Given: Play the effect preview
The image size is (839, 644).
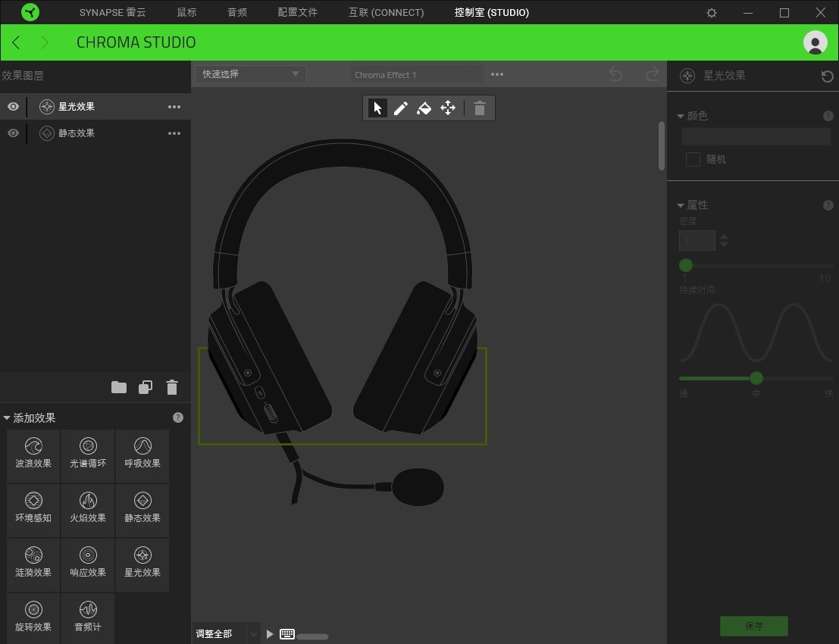Looking at the screenshot, I should pos(270,634).
